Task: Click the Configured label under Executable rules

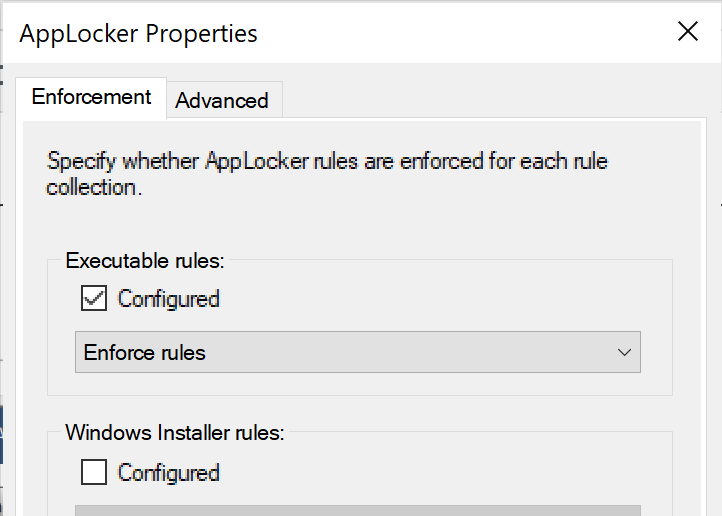Action: (168, 298)
